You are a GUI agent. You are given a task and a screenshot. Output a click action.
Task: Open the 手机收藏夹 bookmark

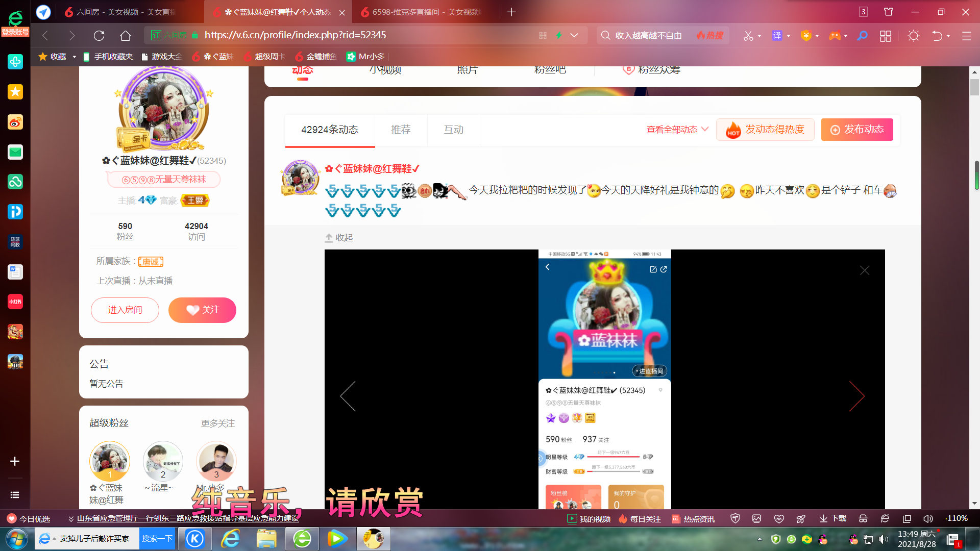pyautogui.click(x=108, y=57)
